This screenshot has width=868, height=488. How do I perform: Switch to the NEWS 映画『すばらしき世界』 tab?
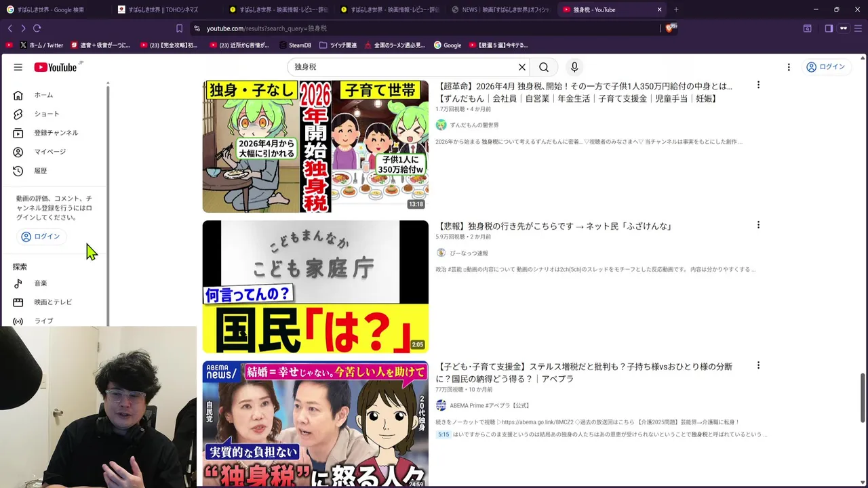500,9
